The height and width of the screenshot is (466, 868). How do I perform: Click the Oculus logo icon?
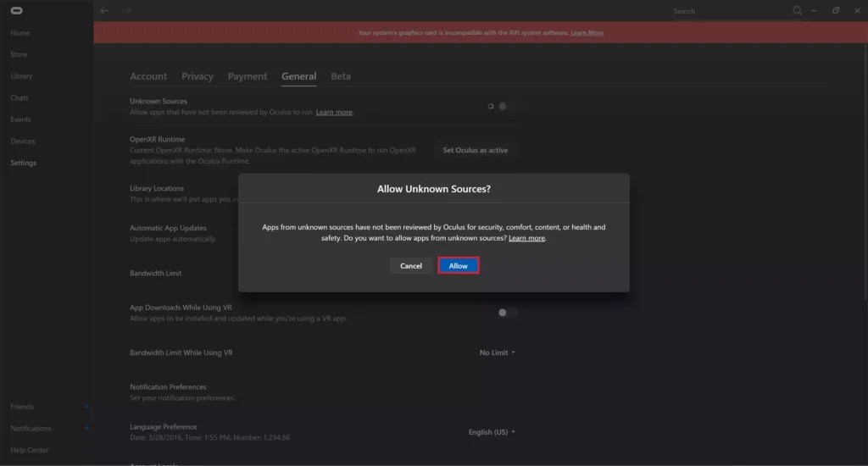[x=17, y=10]
